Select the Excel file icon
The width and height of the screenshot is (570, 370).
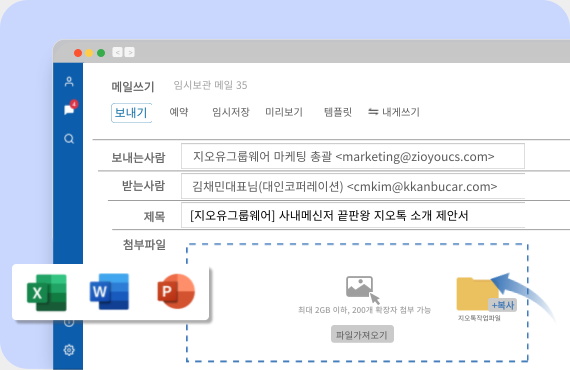47,293
